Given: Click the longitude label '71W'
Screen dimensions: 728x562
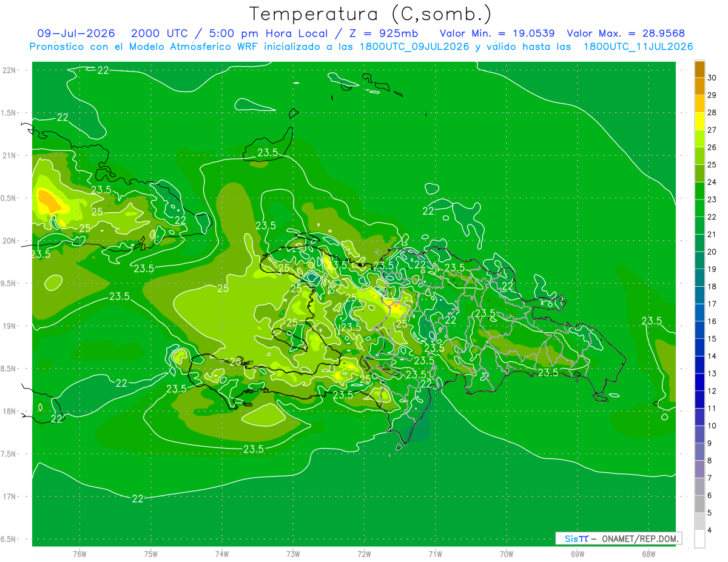Looking at the screenshot, I should click(x=435, y=554).
